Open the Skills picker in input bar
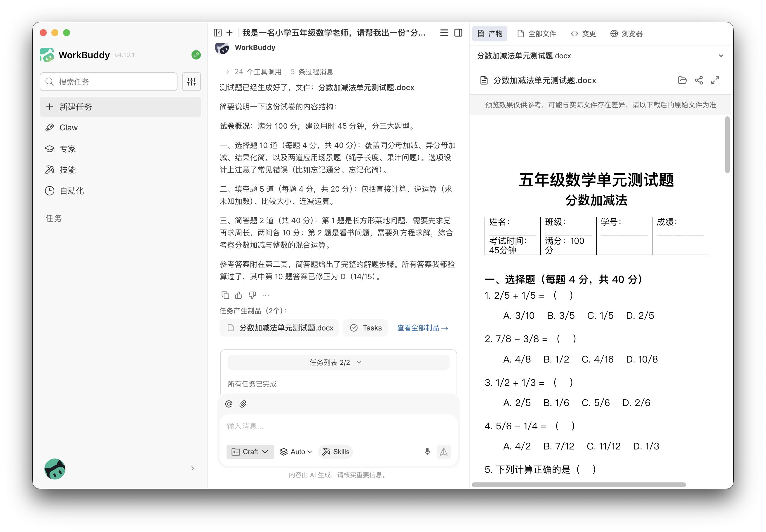 pos(335,452)
